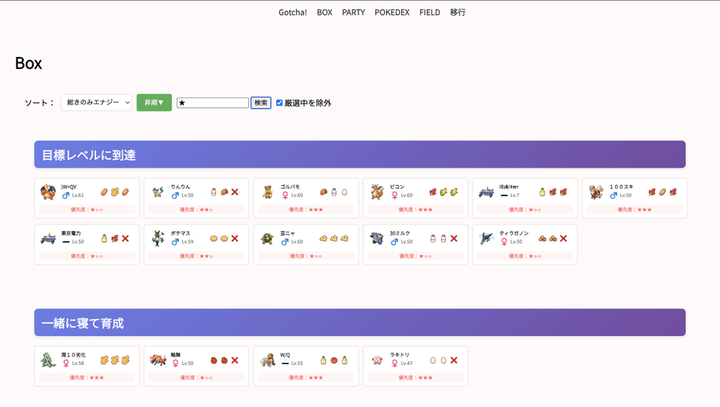This screenshot has width=720, height=407.
Task: Select the Meowscarada sprite on ポテマス card
Action: 158,238
